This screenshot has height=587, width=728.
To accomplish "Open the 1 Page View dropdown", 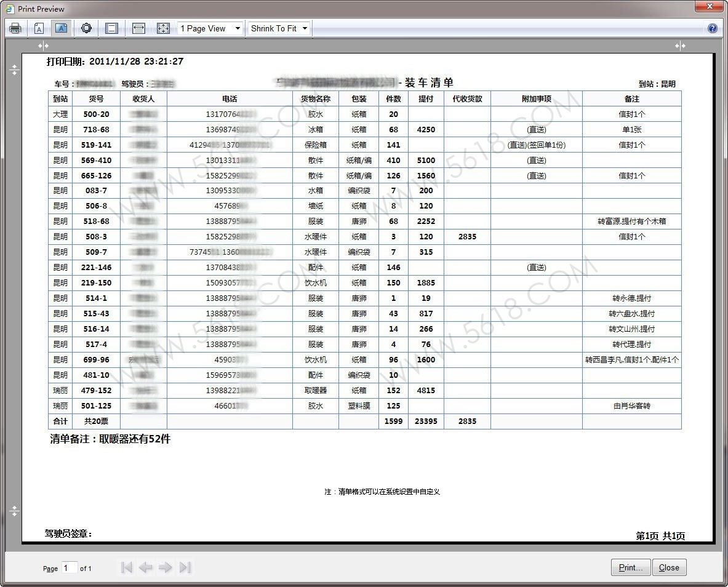I will point(210,28).
